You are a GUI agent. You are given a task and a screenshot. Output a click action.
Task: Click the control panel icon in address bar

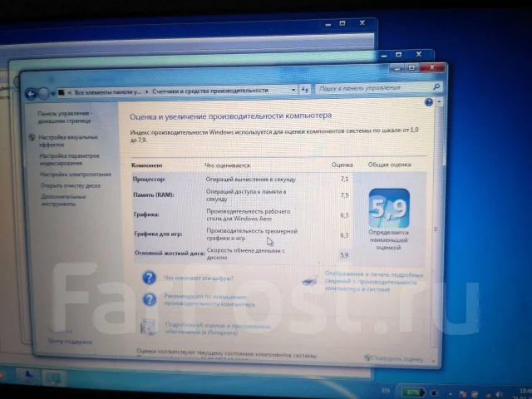[x=62, y=92]
